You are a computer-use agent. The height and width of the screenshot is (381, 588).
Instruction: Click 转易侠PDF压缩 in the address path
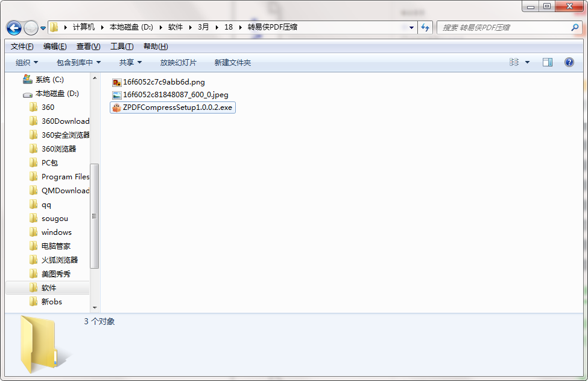point(272,27)
